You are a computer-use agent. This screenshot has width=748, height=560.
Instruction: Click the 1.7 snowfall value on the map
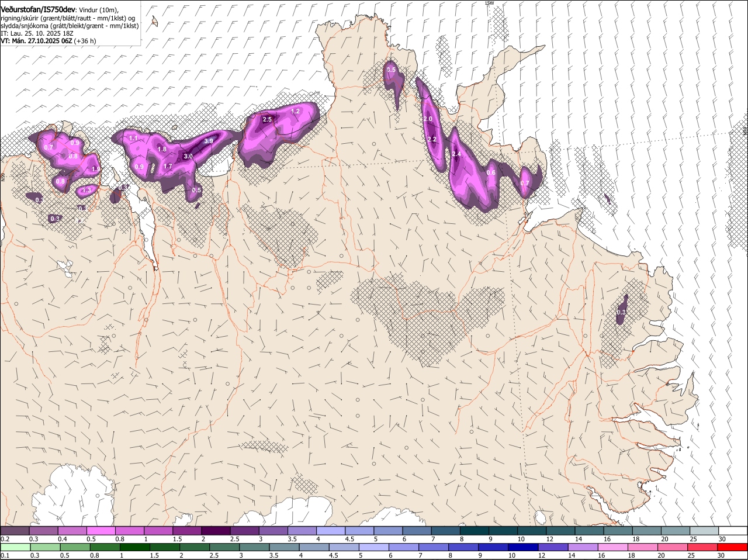pyautogui.click(x=168, y=166)
